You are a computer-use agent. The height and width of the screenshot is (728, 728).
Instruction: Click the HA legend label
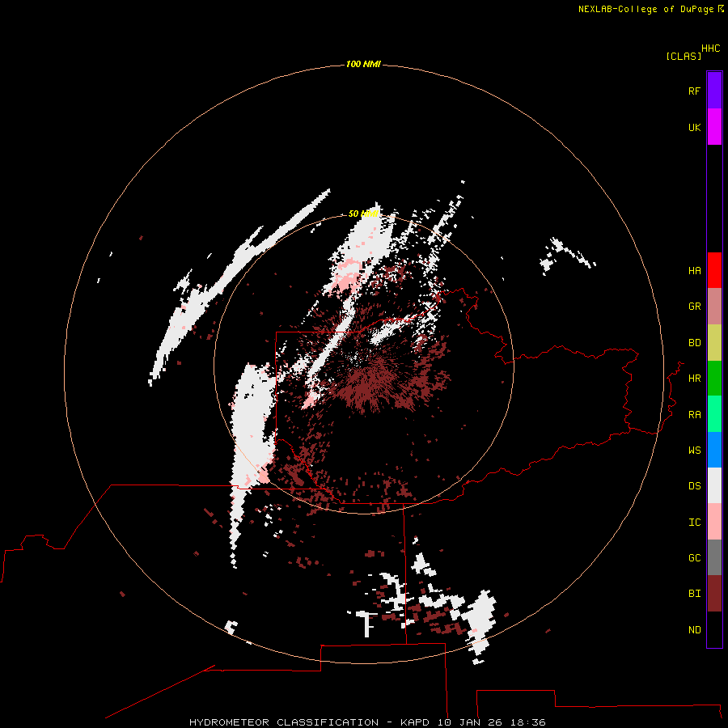click(x=694, y=271)
